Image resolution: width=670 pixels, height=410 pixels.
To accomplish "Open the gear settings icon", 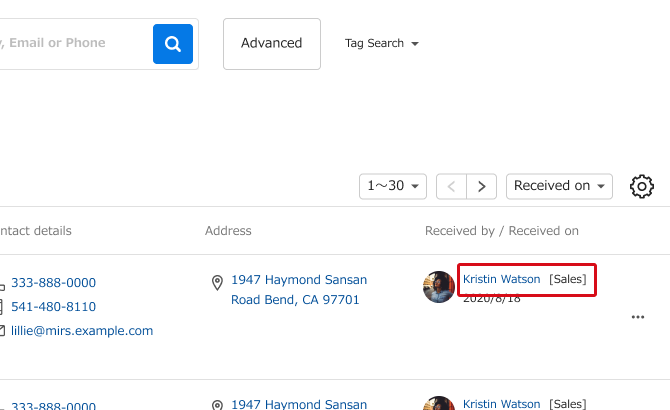I will pyautogui.click(x=642, y=186).
